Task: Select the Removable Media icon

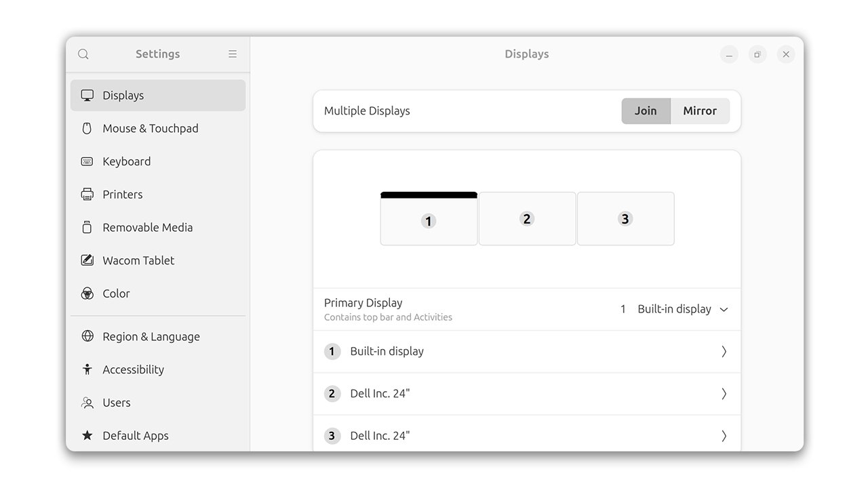Action: point(87,227)
